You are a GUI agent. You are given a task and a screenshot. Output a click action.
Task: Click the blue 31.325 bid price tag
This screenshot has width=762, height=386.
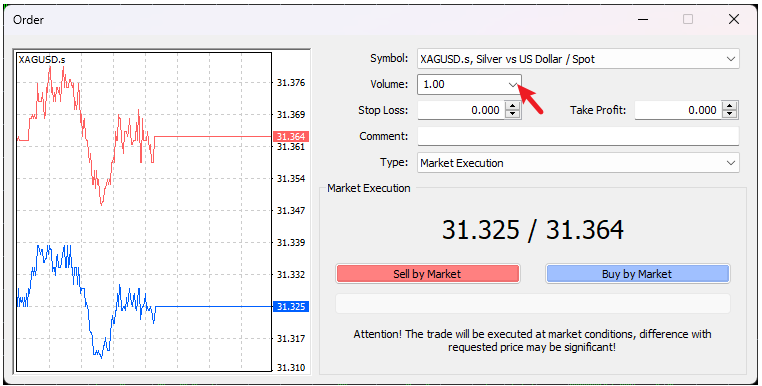pos(291,306)
